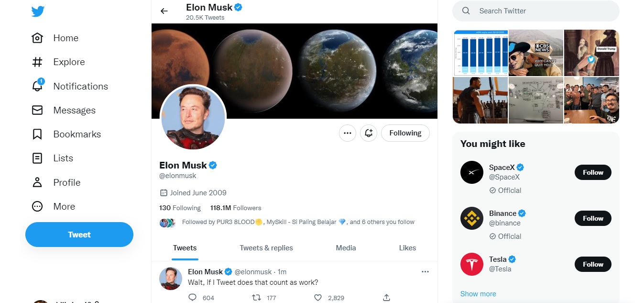Like Elon Musk's latest tweet
Screen dimensions: 644x303
tap(317, 297)
